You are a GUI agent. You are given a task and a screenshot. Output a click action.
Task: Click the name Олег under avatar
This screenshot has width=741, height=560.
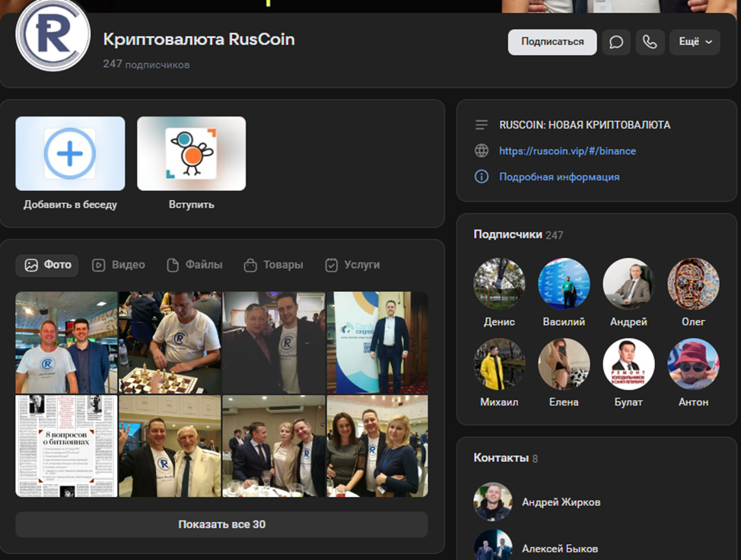click(x=693, y=322)
